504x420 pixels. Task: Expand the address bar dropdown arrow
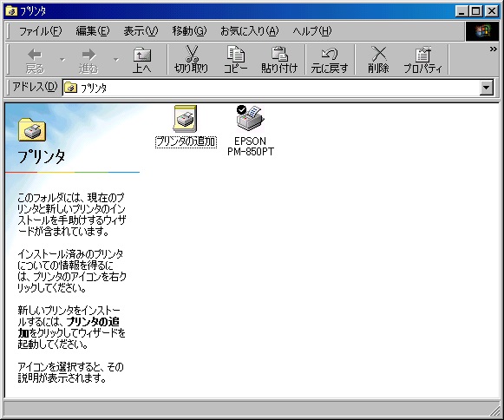tap(487, 88)
